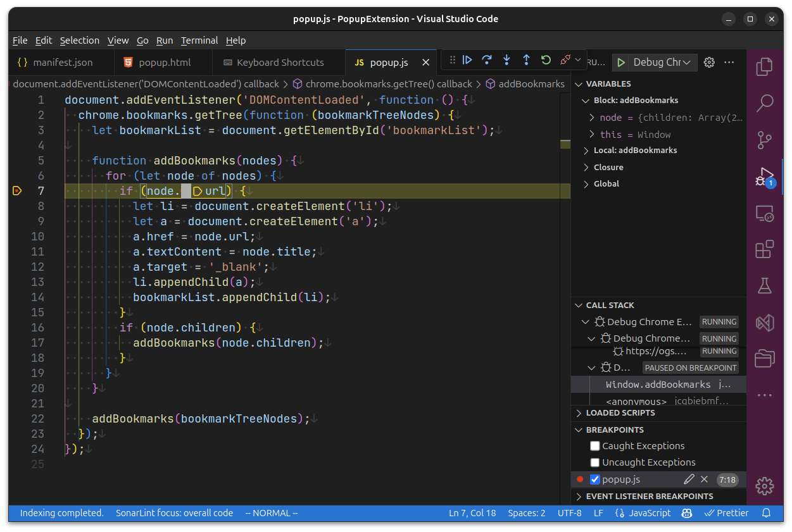Open the Testing flask view

click(x=765, y=286)
